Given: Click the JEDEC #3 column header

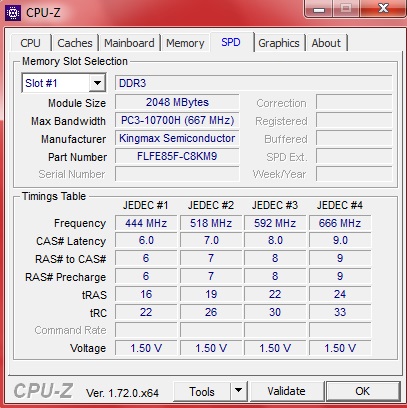Looking at the screenshot, I should pyautogui.click(x=275, y=205).
